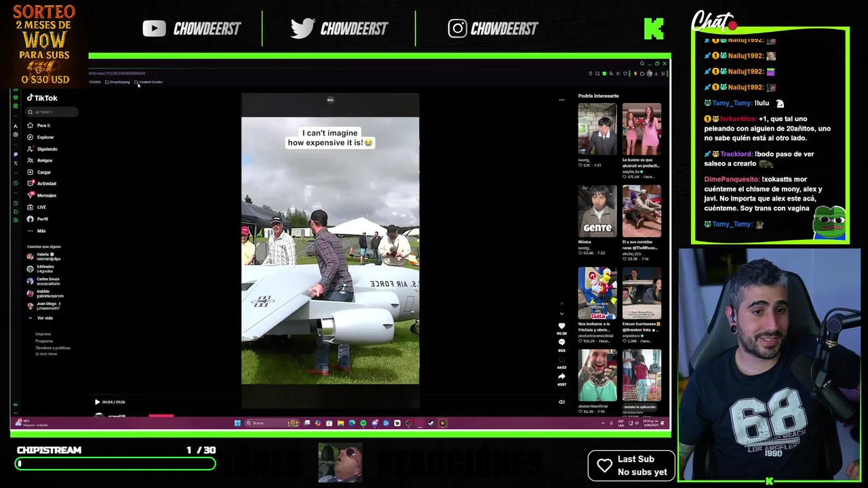Open Spotify from the taskbar
Image resolution: width=868 pixels, height=488 pixels.
click(363, 423)
